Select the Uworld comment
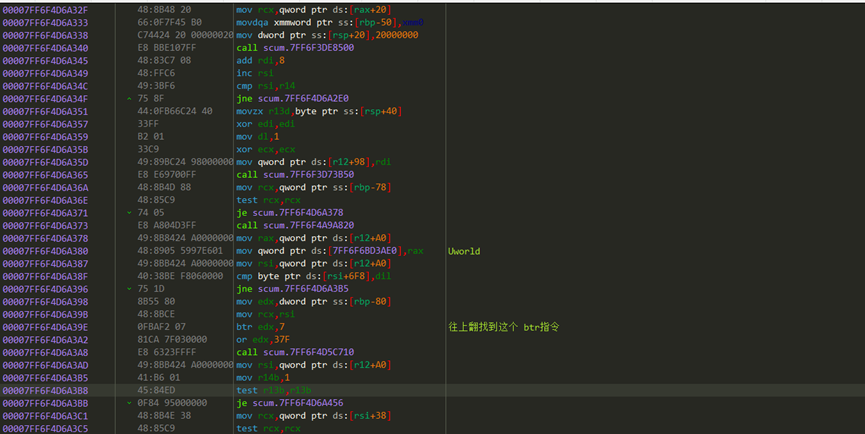The width and height of the screenshot is (865, 434). tap(465, 251)
